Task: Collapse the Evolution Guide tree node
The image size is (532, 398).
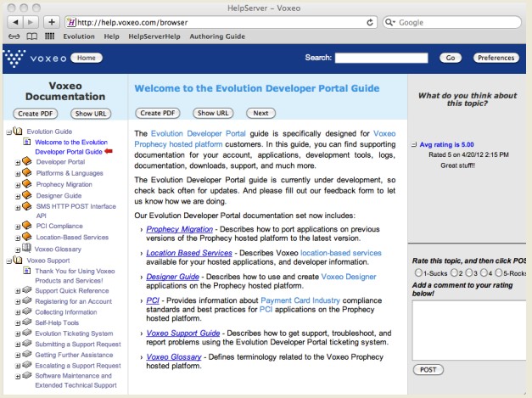Action: (8, 132)
